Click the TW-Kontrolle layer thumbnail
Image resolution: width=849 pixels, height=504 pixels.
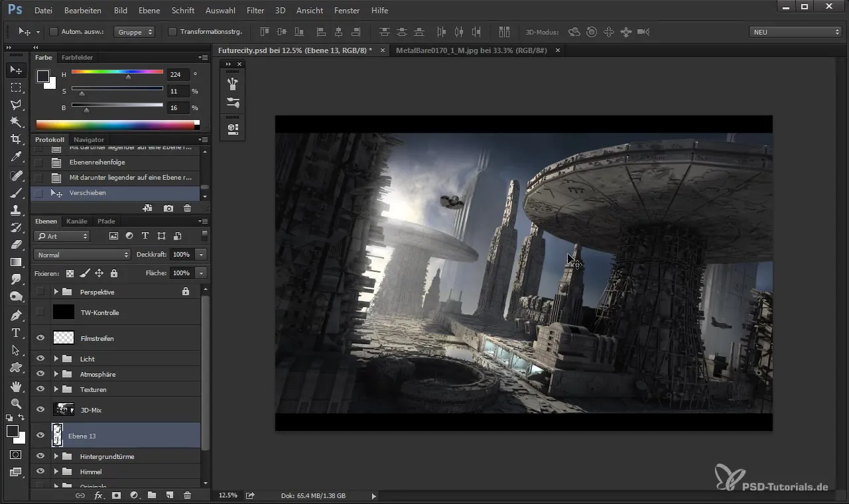(x=64, y=312)
